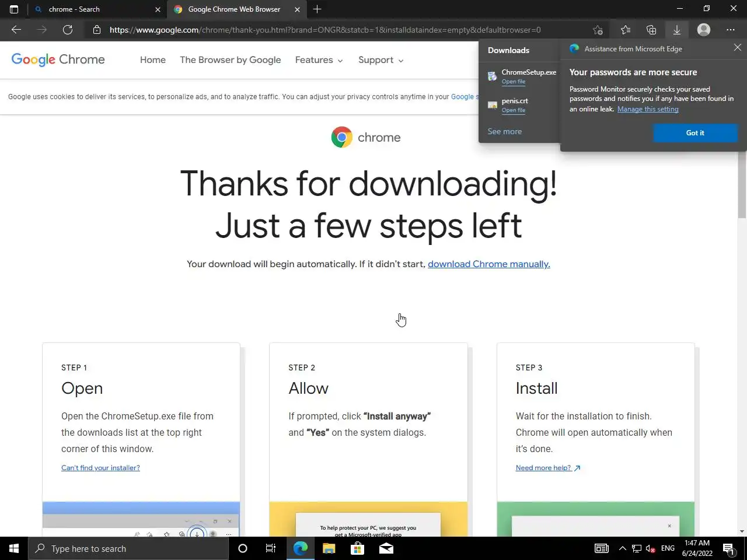Close the Assistance from Microsoft Edge popup

(x=738, y=48)
